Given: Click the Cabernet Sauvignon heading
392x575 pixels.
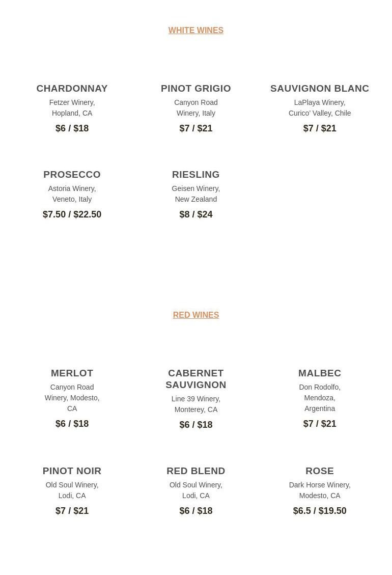Looking at the screenshot, I should 195,379.
